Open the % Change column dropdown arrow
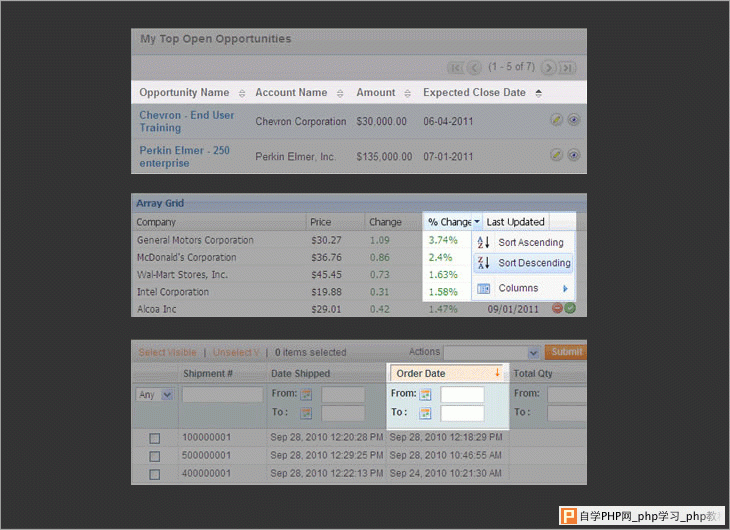The height and width of the screenshot is (530, 730). 477,222
